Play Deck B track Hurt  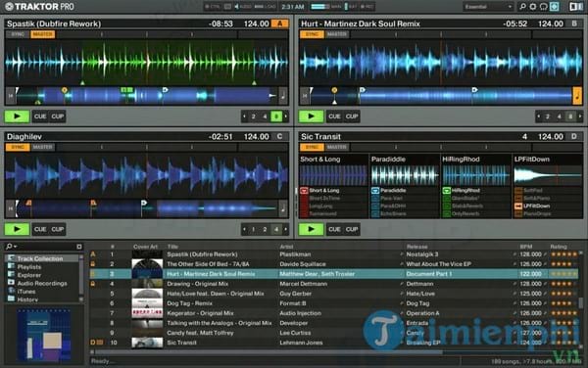(311, 116)
